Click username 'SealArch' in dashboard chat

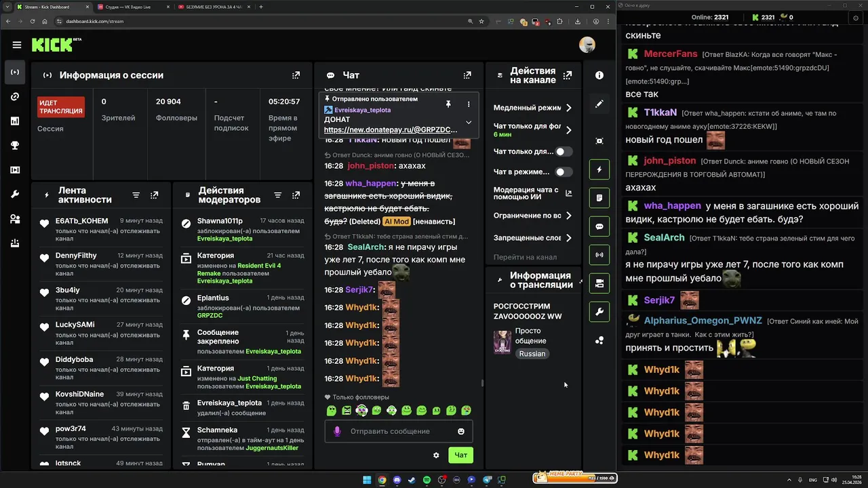(366, 247)
